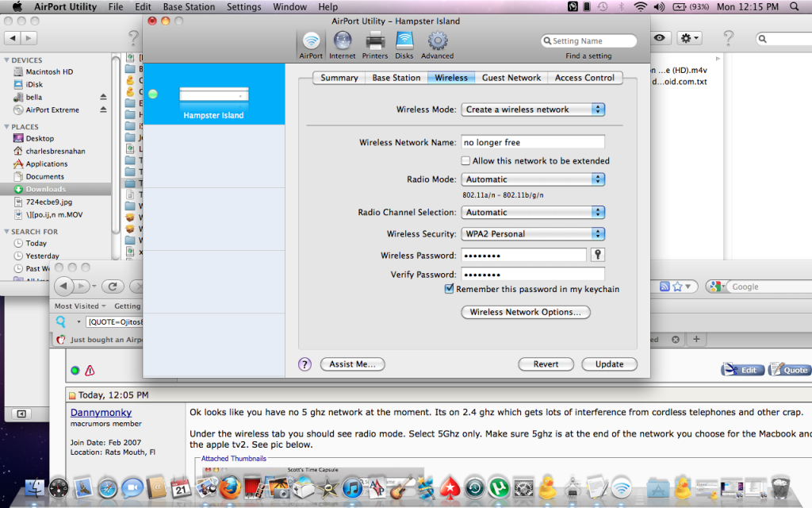This screenshot has height=508, width=812.
Task: Open the Trash in the dock
Action: click(x=780, y=487)
